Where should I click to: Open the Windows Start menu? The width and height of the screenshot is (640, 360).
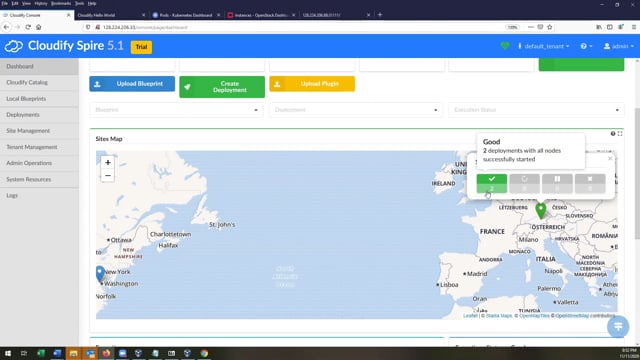coord(8,353)
